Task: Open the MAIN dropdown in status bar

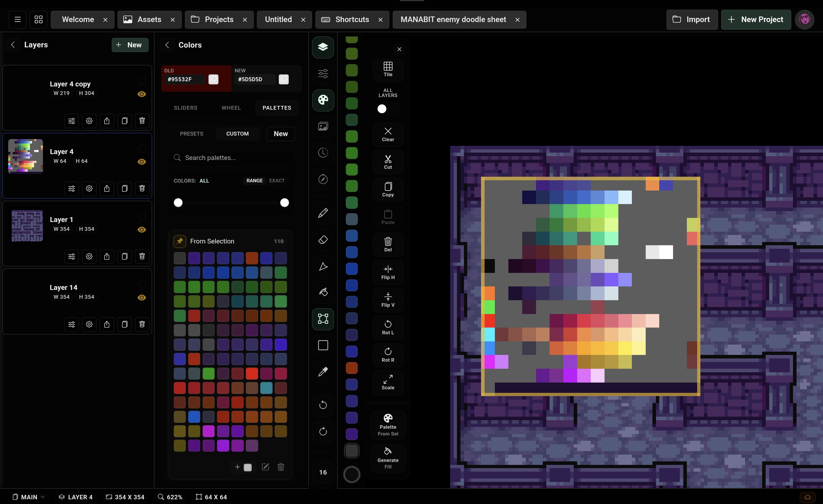Action: point(29,497)
